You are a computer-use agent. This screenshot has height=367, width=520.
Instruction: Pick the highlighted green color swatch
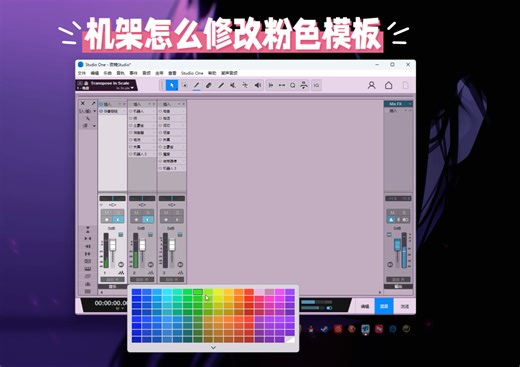click(x=198, y=292)
